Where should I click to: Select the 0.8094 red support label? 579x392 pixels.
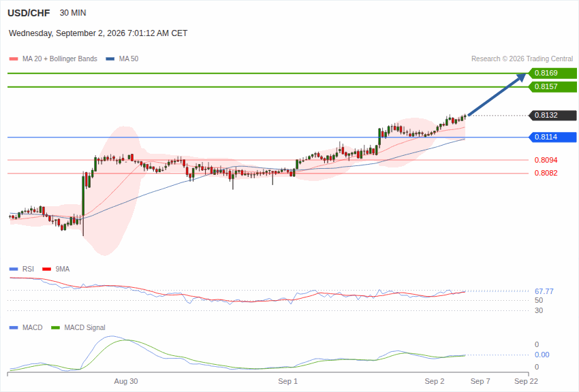[546, 160]
